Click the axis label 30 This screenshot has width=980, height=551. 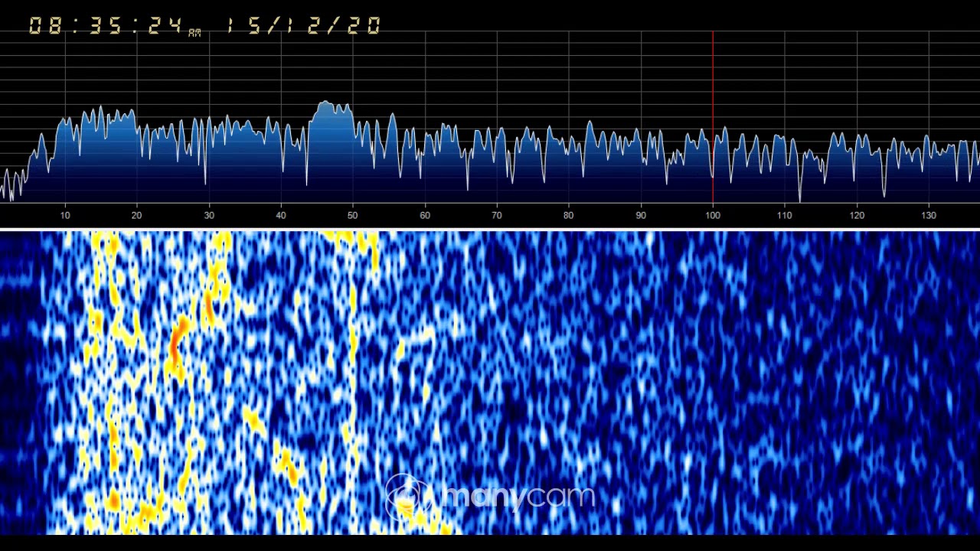tap(209, 216)
